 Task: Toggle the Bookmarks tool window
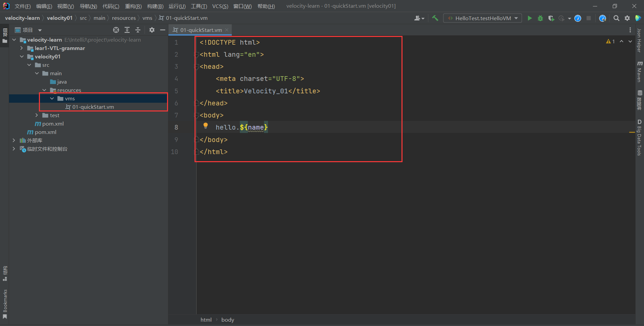tap(5, 304)
